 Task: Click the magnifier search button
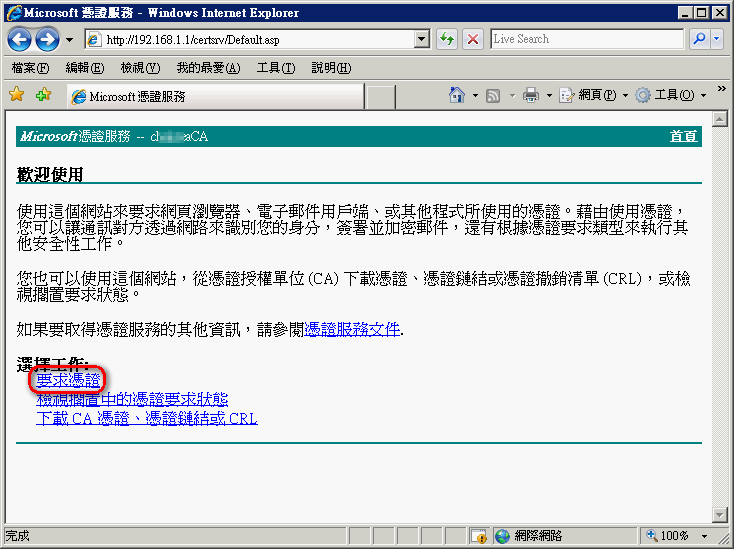click(x=699, y=39)
